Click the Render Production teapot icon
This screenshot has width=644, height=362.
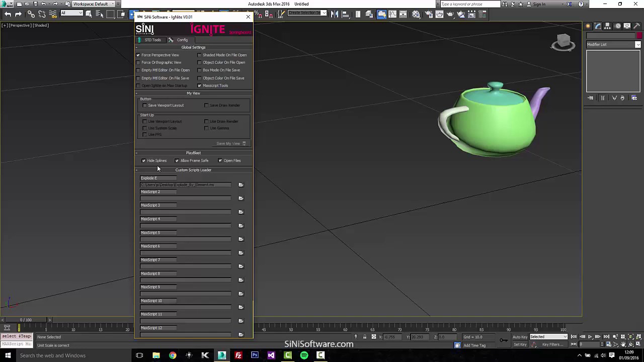450,14
